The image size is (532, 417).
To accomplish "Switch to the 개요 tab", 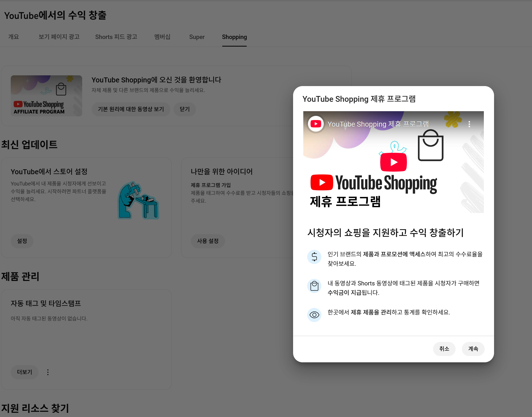I will [x=14, y=37].
